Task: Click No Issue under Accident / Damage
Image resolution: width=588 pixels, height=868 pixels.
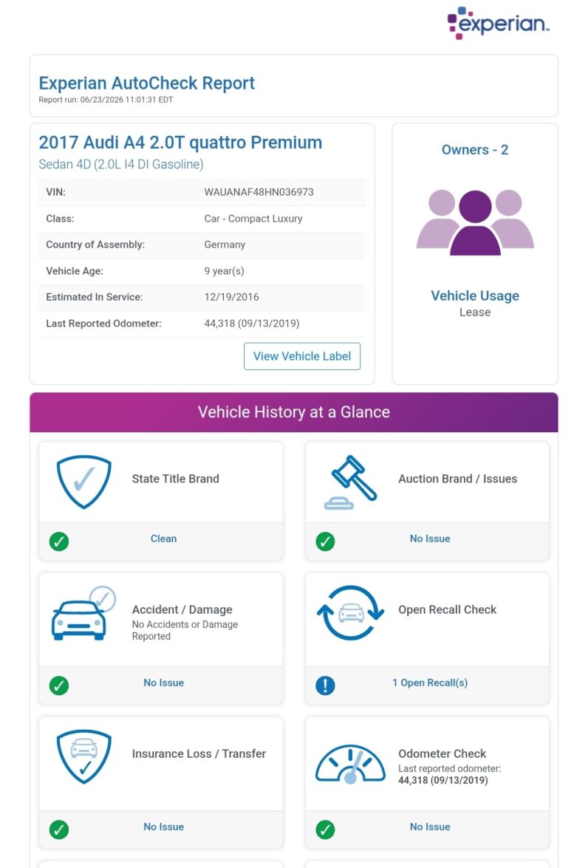Action: [x=163, y=683]
